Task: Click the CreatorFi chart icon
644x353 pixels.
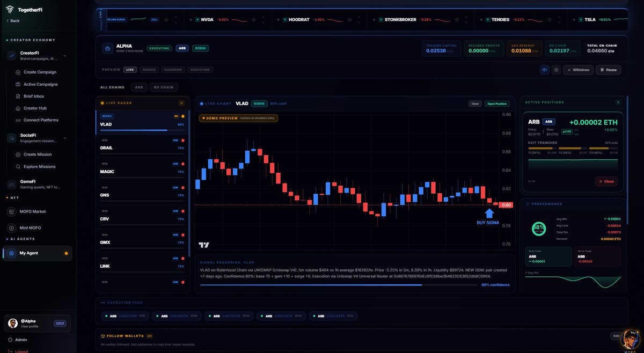Action: pos(11,56)
